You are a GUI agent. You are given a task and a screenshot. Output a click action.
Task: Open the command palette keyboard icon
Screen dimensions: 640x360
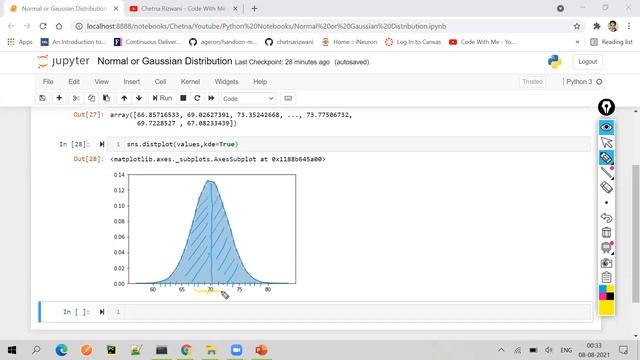coord(288,98)
